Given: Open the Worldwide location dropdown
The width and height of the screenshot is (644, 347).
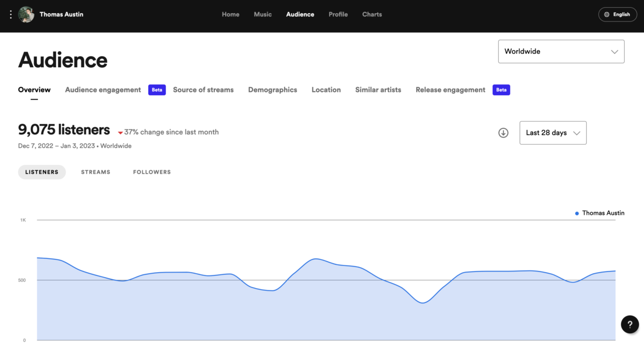Looking at the screenshot, I should (561, 51).
